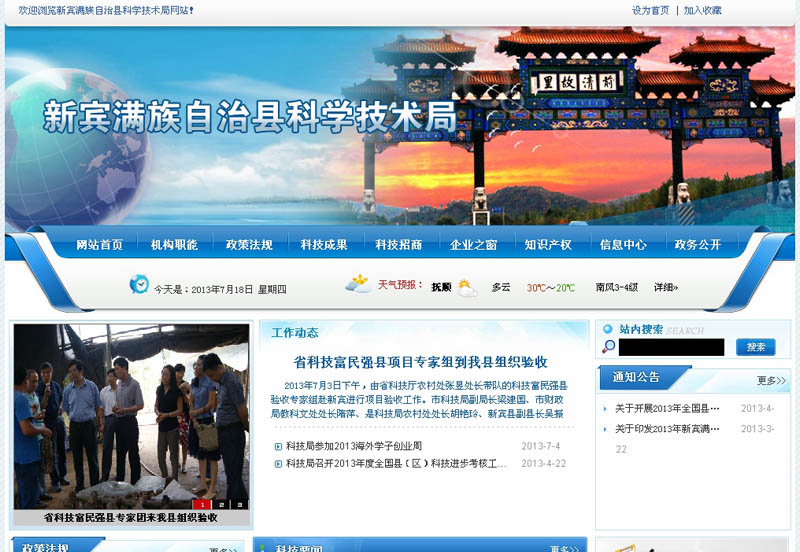Click bullet icon before 科技局参加2013海外学子创业周
This screenshot has height=552, width=800.
pos(278,446)
